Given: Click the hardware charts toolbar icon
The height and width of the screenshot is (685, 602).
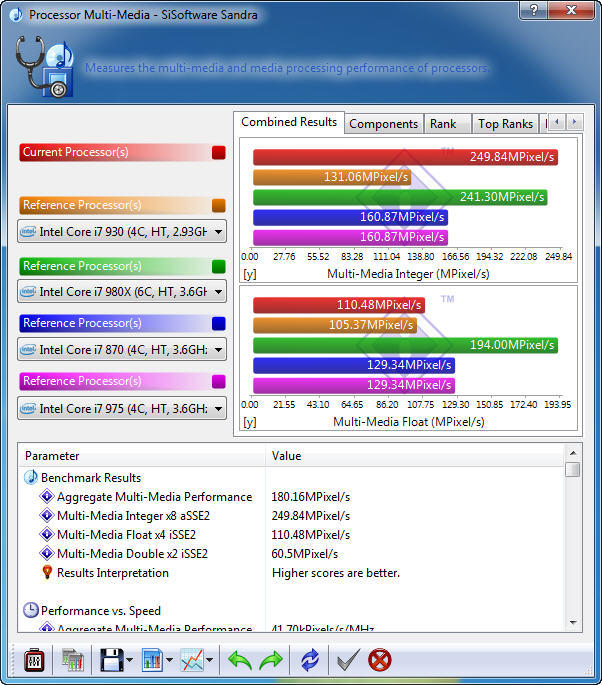Looking at the screenshot, I should coord(73,660).
